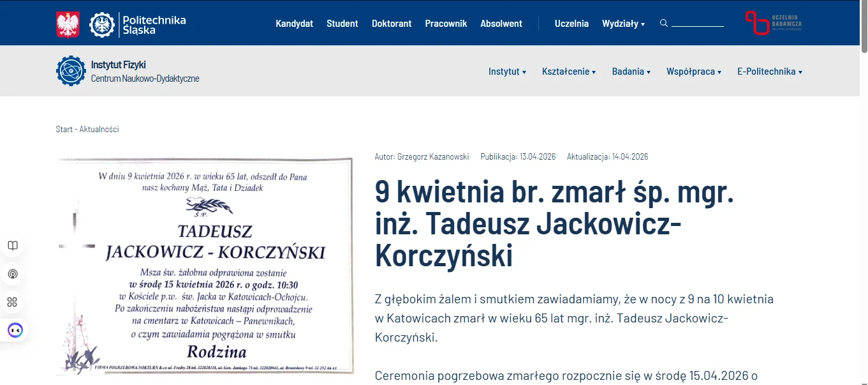Click the article headline about Tadeusz Jackowicz-Korczyński
Viewport: 868px width, 385px height.
tap(555, 223)
